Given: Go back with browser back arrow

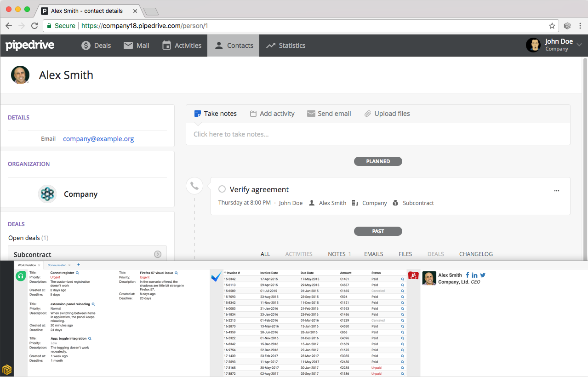Looking at the screenshot, I should (9, 26).
